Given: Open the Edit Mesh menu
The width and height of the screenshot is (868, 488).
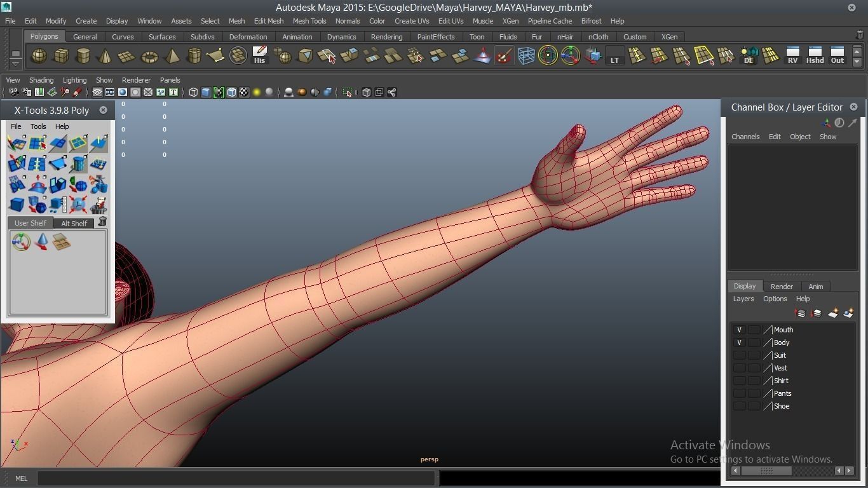Looking at the screenshot, I should tap(269, 21).
